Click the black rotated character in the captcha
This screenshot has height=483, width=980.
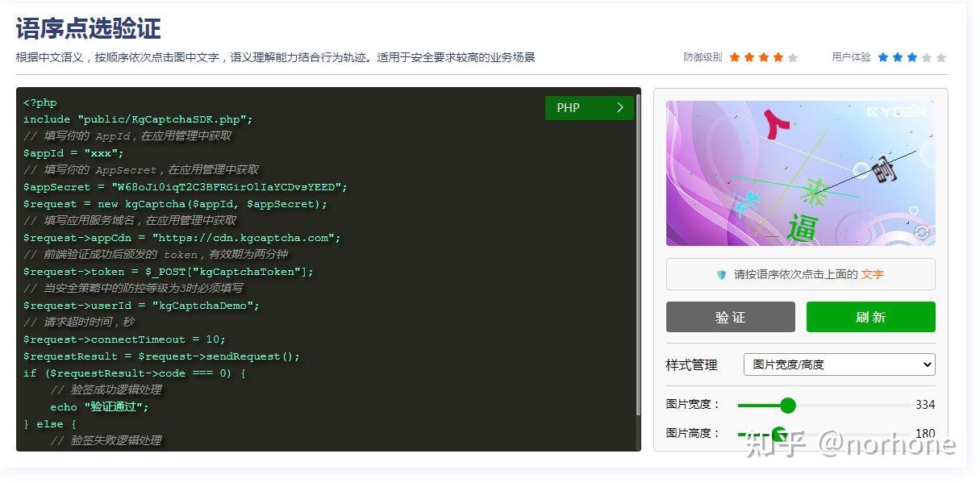[x=885, y=169]
